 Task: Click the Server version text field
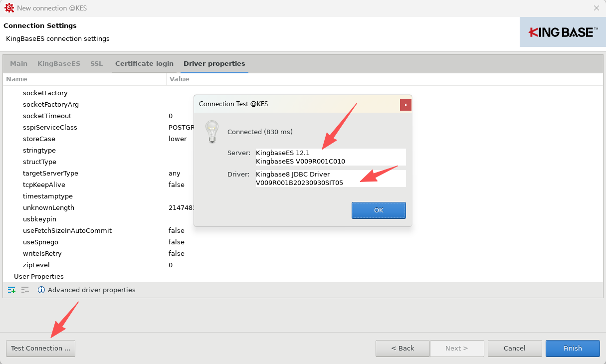pos(330,157)
